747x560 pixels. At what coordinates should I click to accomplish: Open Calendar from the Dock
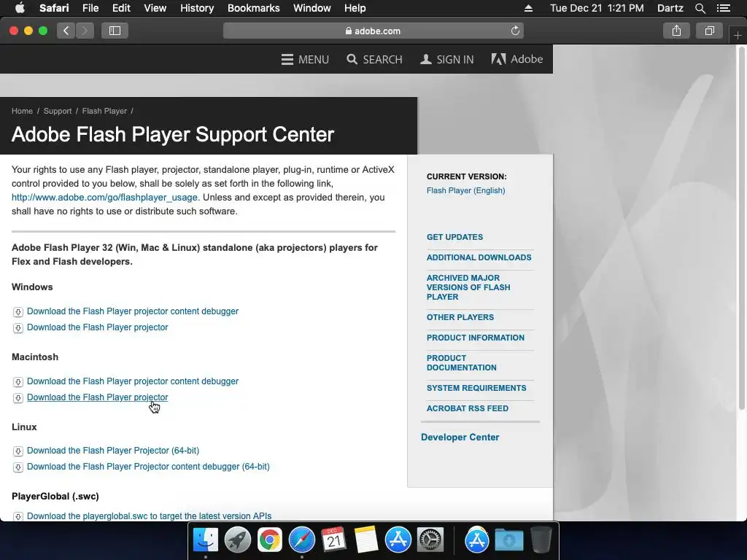pyautogui.click(x=334, y=540)
